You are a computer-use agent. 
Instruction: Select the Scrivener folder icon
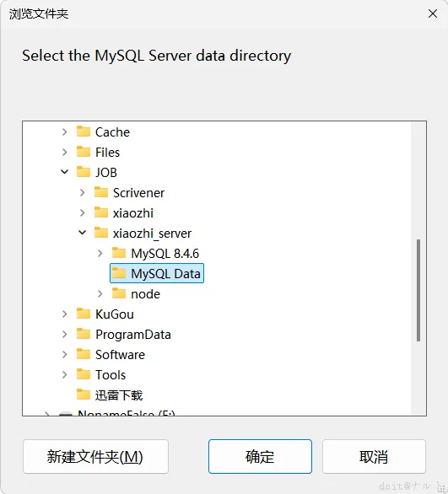coord(101,192)
